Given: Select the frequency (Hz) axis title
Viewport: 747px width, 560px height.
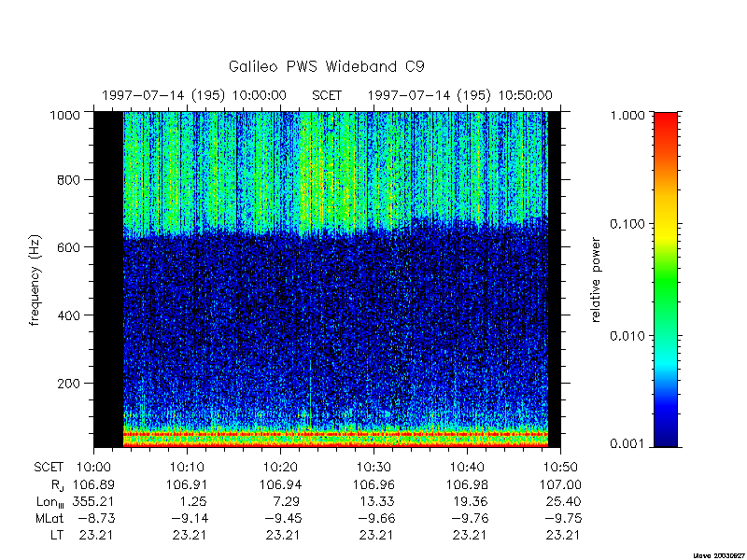Looking at the screenshot, I should 35,281.
